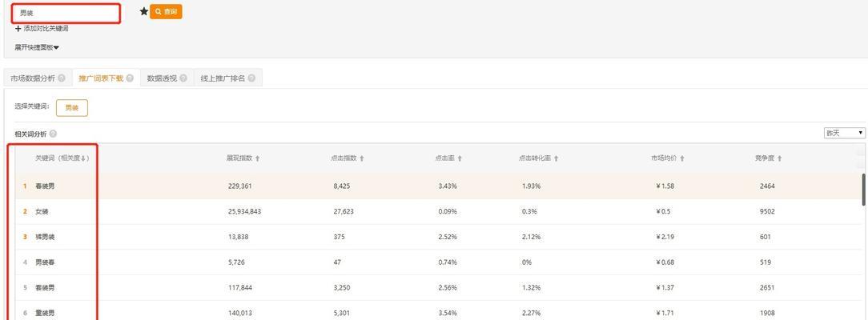This screenshot has width=868, height=320.
Task: Open the help icon next to 相关词分析
Action: (x=53, y=134)
